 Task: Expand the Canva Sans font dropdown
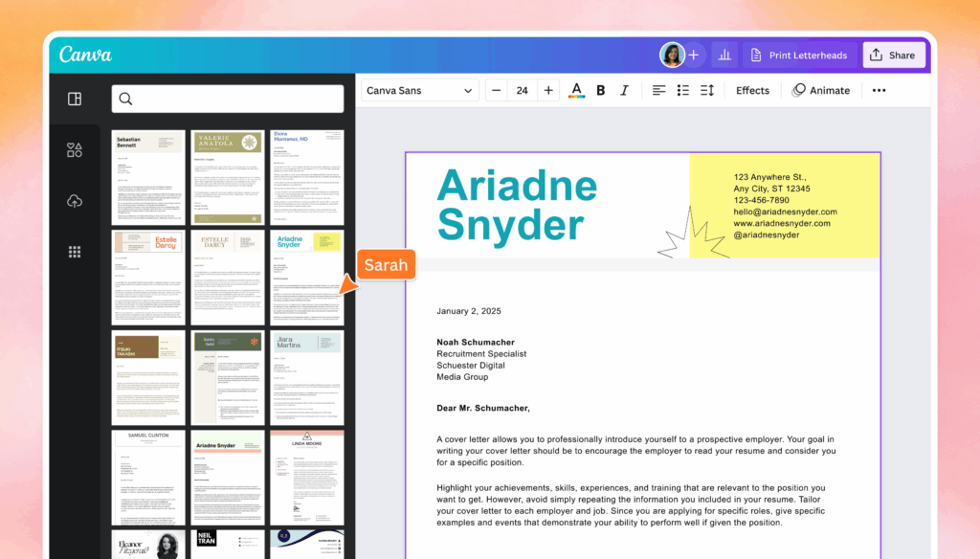tap(419, 91)
